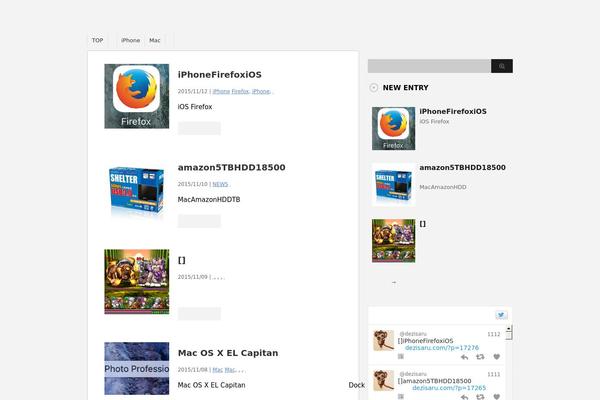Screen dimensions: 600x400
Task: Open the TOP navigation menu item
Action: tap(97, 41)
